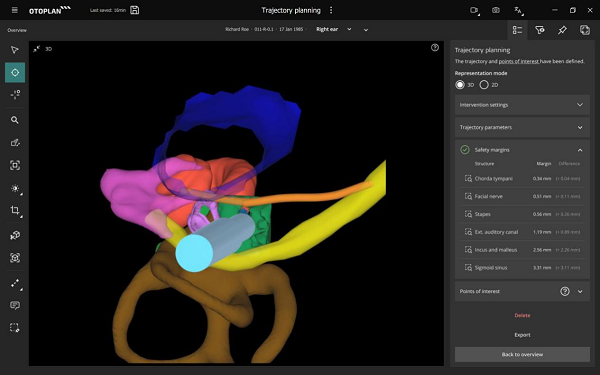Viewport: 600px width, 375px height.
Task: Focus on Stapes structure icon
Action: [468, 214]
